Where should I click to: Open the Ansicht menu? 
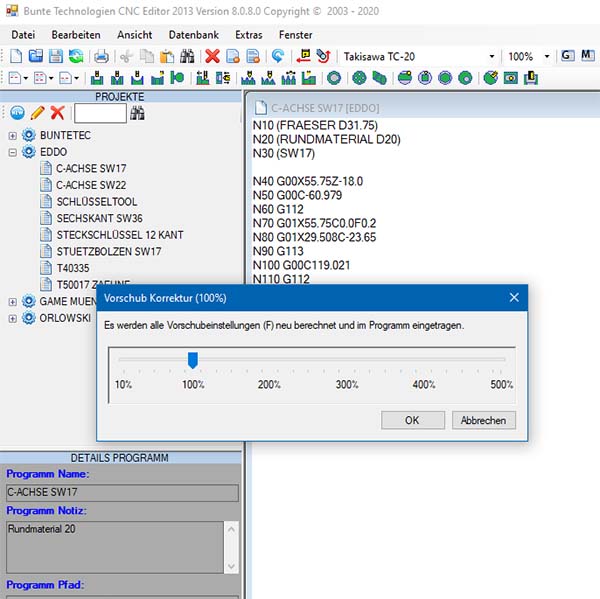pos(135,35)
